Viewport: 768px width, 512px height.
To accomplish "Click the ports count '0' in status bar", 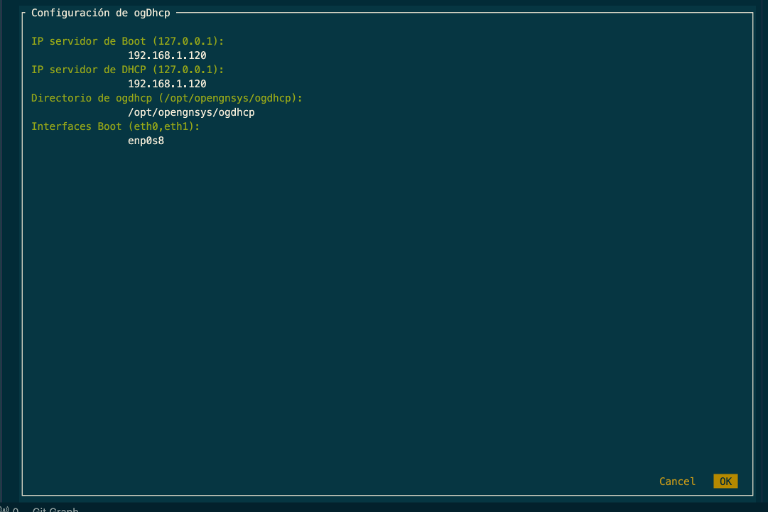I will 16,510.
